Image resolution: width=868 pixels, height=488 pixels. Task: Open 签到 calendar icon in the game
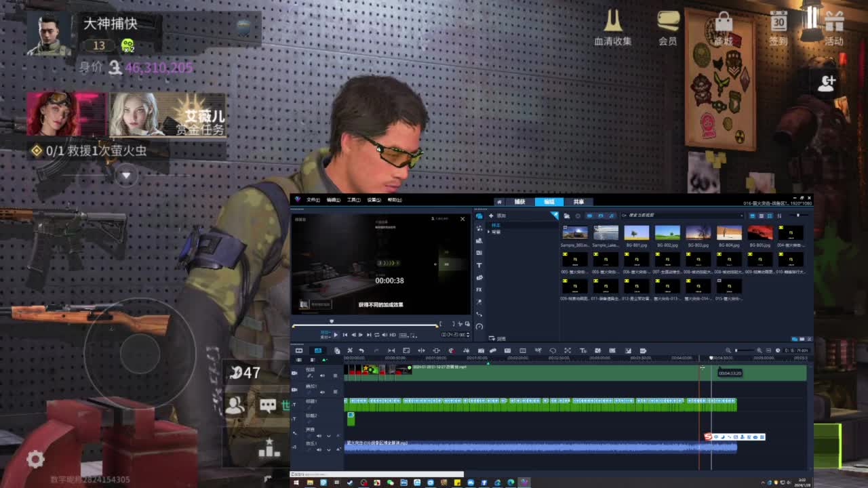click(778, 28)
